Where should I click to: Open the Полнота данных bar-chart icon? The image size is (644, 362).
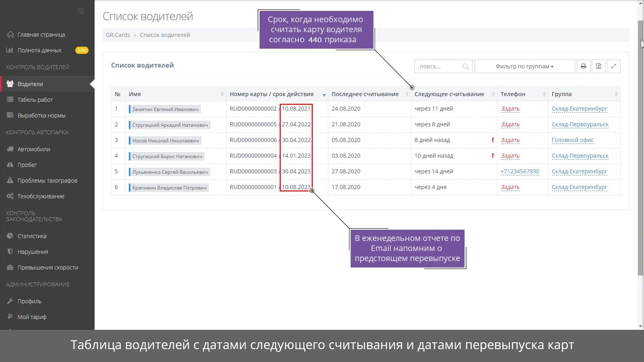pos(10,50)
